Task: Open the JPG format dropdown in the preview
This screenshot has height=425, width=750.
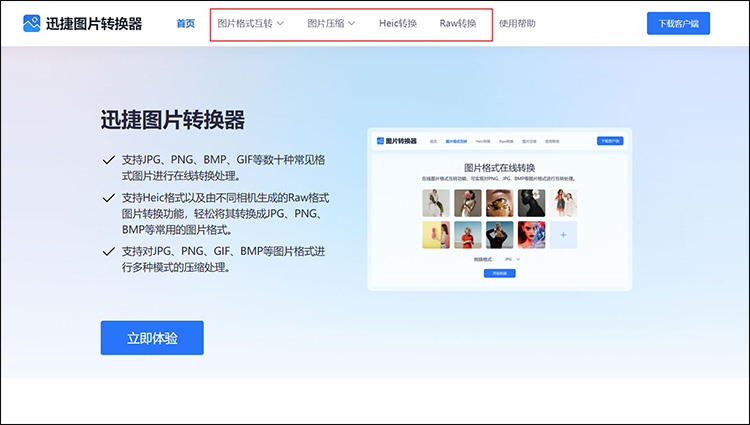Action: [512, 259]
